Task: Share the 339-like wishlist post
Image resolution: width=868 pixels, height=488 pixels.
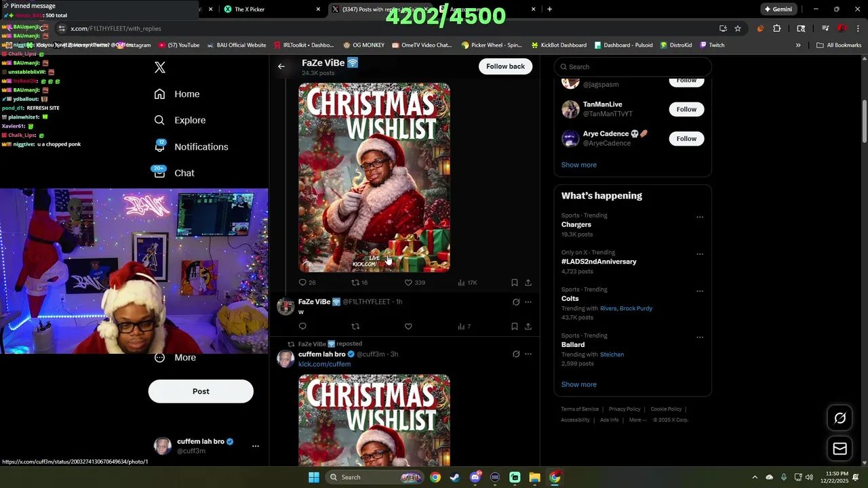Action: [x=528, y=283]
